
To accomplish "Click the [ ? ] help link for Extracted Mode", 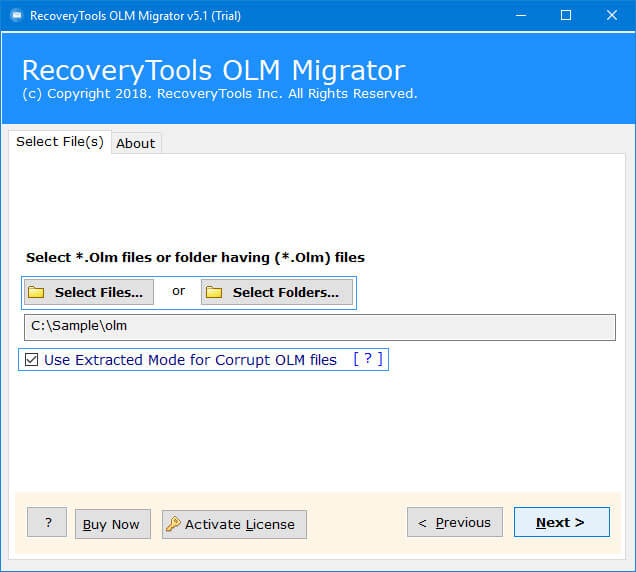I will click(368, 359).
